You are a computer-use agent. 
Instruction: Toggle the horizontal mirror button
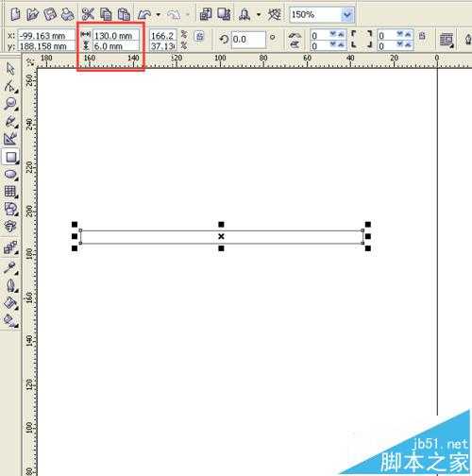pos(295,35)
